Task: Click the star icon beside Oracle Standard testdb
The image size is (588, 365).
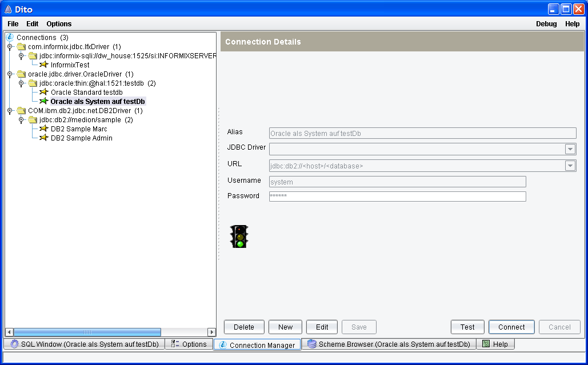Action: coord(43,92)
